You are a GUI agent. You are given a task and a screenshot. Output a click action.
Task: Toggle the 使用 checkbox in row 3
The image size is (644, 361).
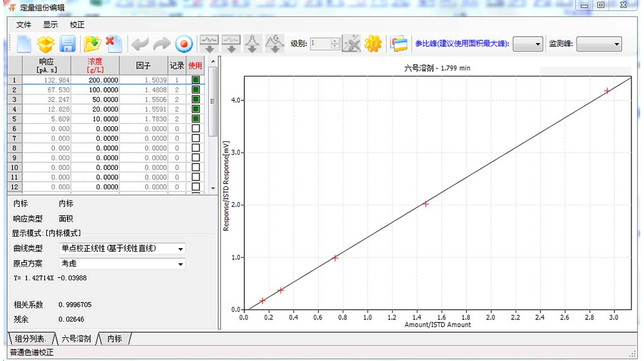196,100
